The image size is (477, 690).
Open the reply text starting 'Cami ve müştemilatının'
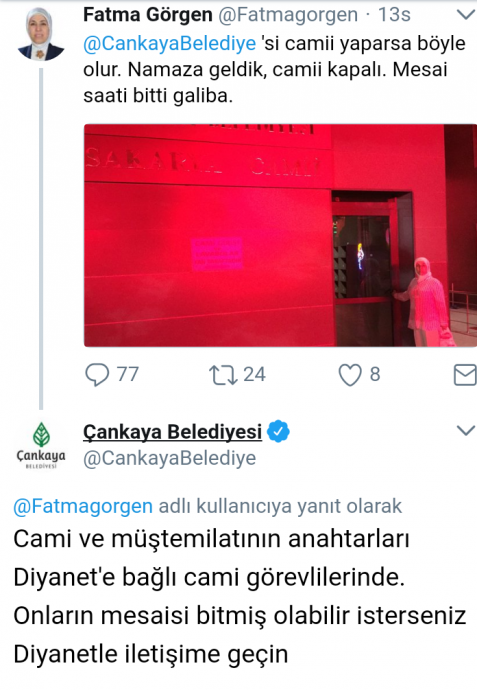[240, 596]
